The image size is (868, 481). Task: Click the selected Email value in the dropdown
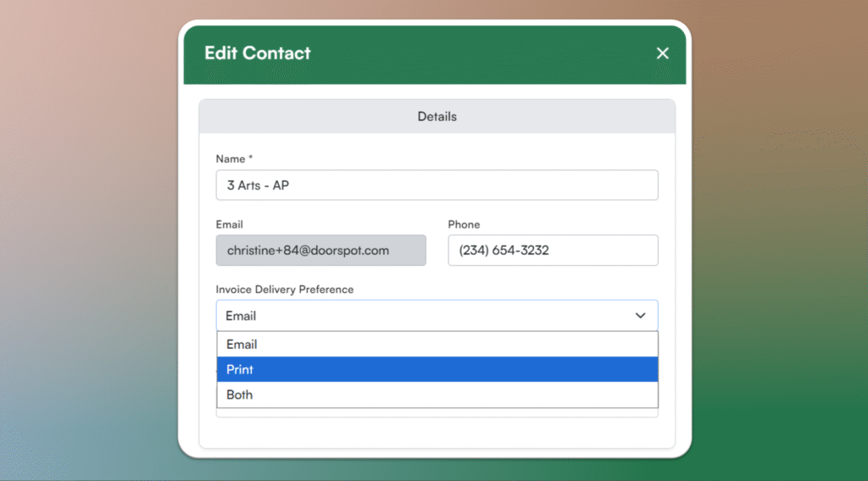(241, 316)
